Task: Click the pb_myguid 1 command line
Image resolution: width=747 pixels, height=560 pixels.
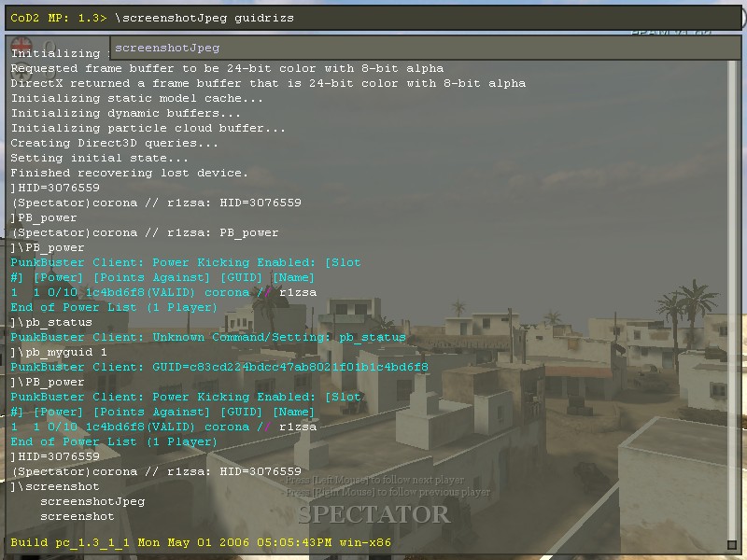Action: (x=59, y=352)
